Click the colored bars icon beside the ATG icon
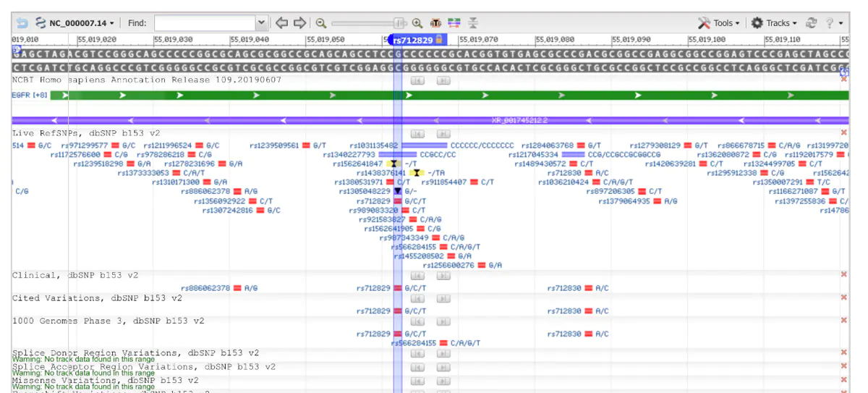This screenshot has width=868, height=393. [454, 23]
